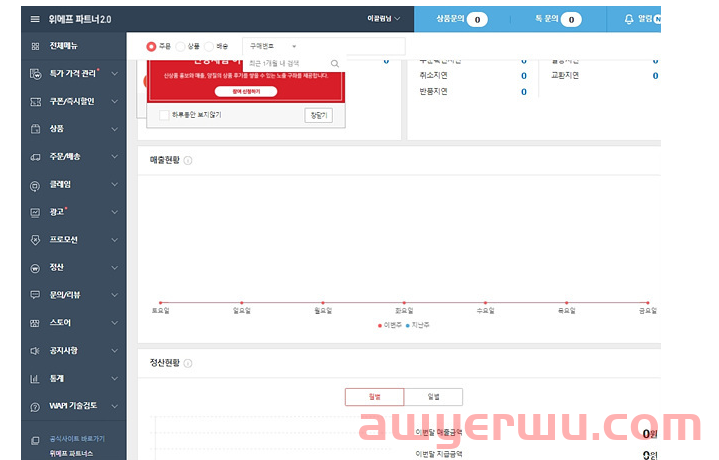Image resolution: width=719 pixels, height=460 pixels.
Task: Open the 전체메뉴 menu label
Action: click(64, 46)
